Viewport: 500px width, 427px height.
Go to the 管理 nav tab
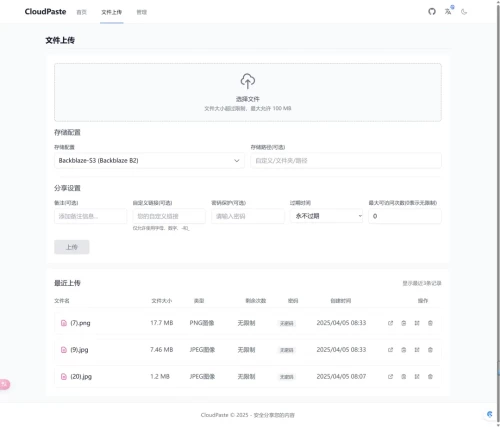coord(142,12)
